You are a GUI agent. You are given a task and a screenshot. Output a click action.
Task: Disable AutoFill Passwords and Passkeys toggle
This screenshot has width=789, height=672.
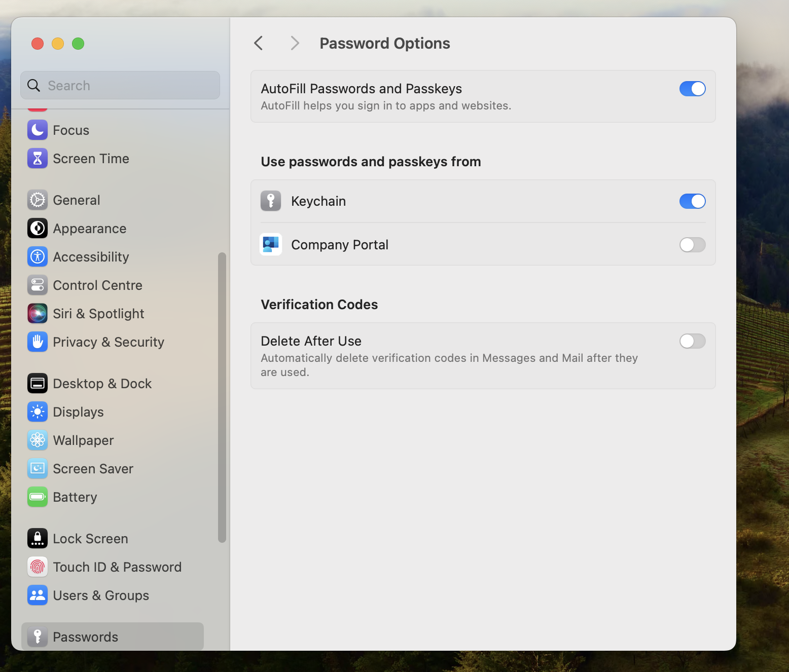pos(692,89)
